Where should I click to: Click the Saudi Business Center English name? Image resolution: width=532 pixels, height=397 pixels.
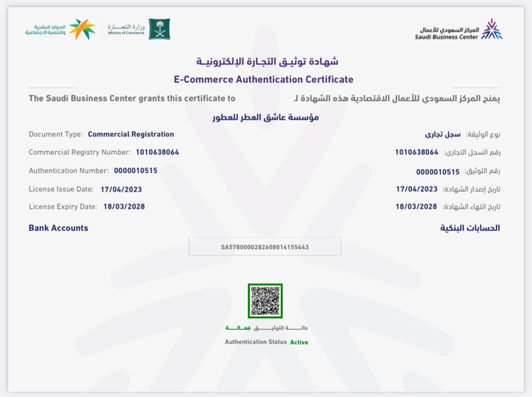pos(446,37)
